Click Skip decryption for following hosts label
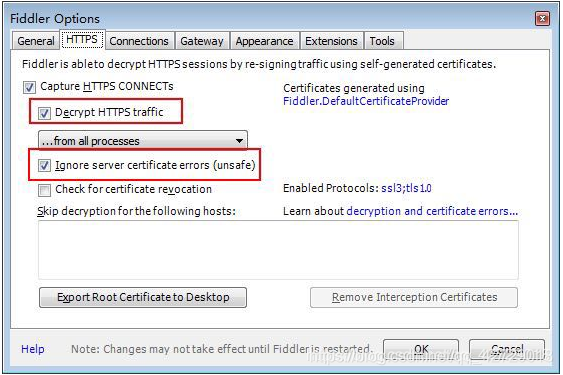Screen dimensions: 563x375 (x=136, y=211)
